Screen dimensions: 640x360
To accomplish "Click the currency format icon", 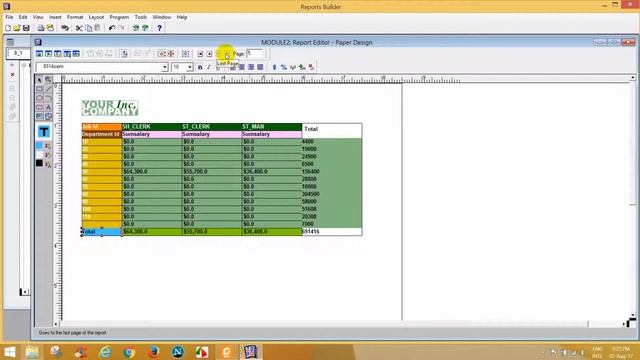I will pyautogui.click(x=274, y=67).
